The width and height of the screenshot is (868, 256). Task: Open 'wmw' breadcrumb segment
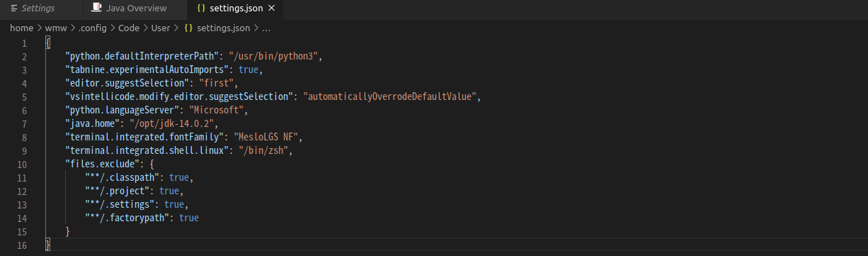[x=56, y=28]
